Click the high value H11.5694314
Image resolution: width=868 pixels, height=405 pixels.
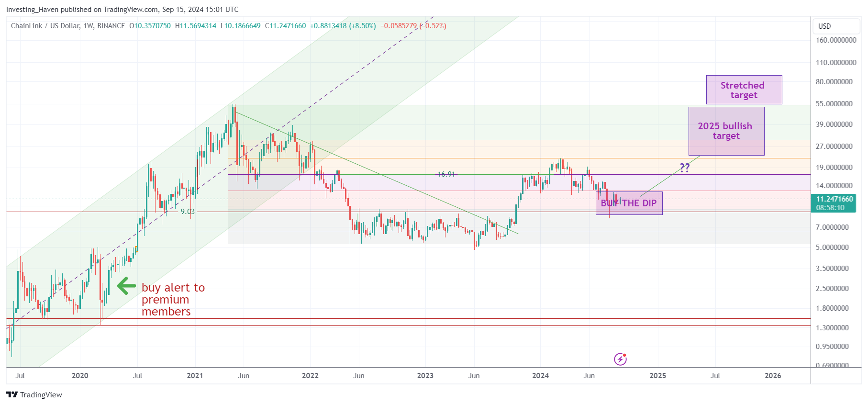coord(195,26)
